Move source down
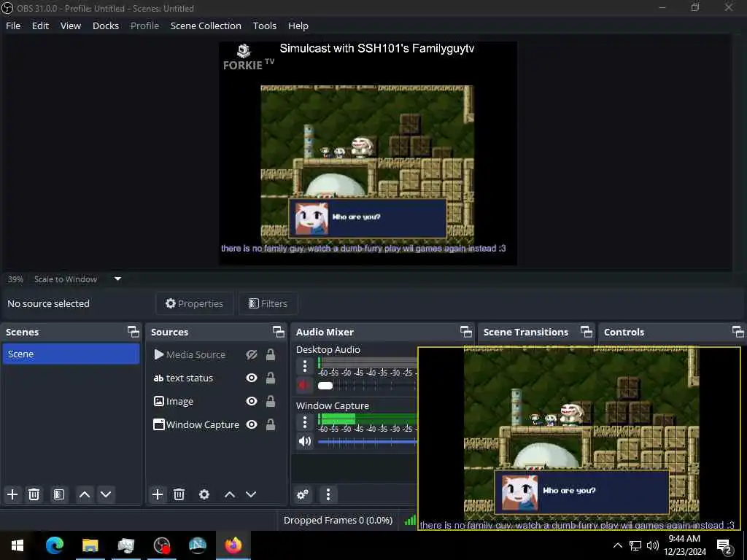 pos(251,494)
